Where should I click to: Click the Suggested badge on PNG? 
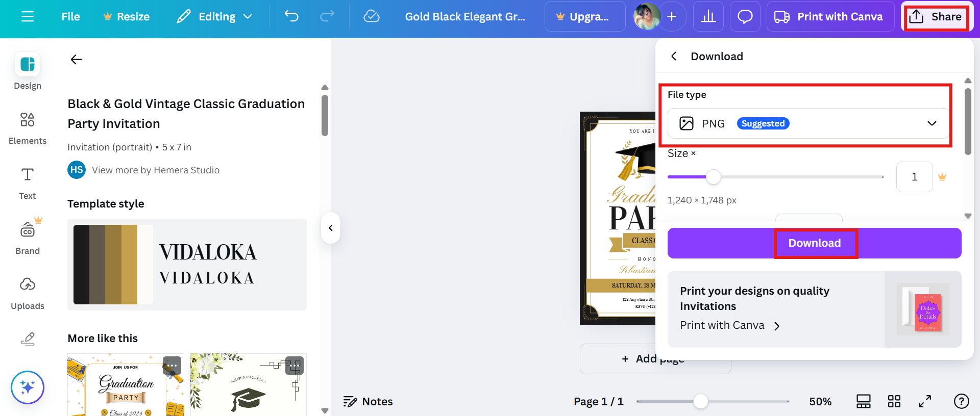(x=763, y=123)
